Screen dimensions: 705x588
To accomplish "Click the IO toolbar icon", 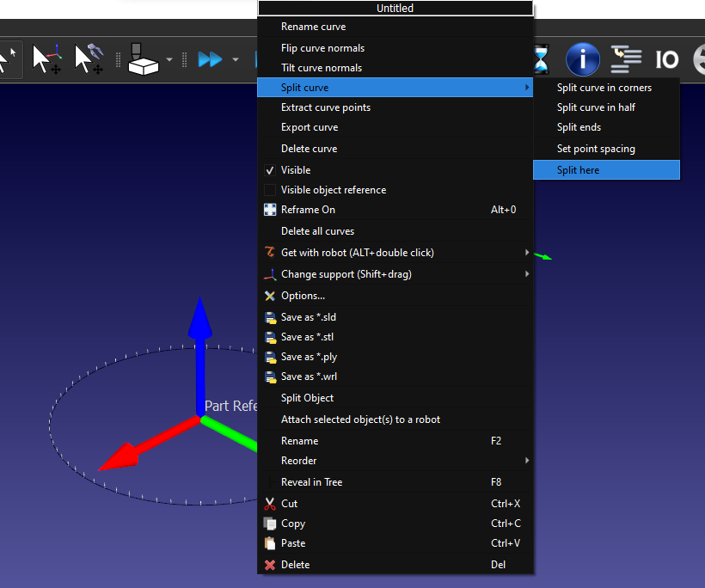I will click(x=667, y=59).
